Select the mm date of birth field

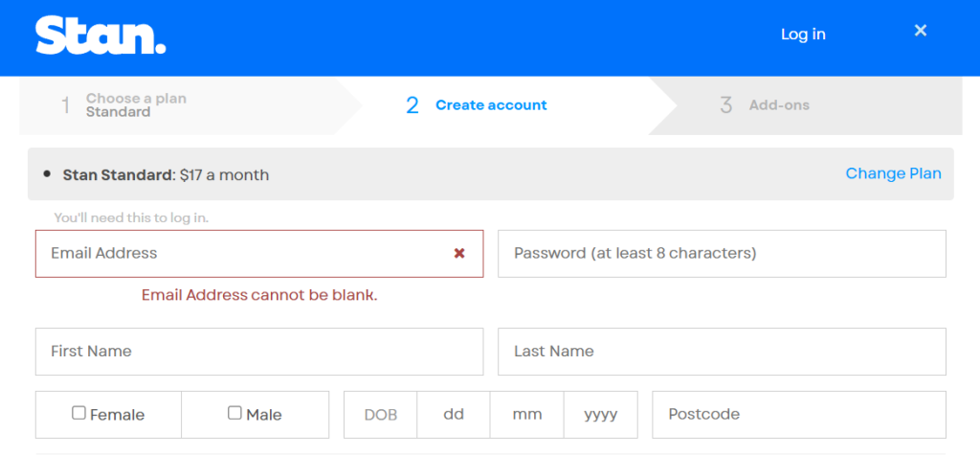[x=527, y=415]
